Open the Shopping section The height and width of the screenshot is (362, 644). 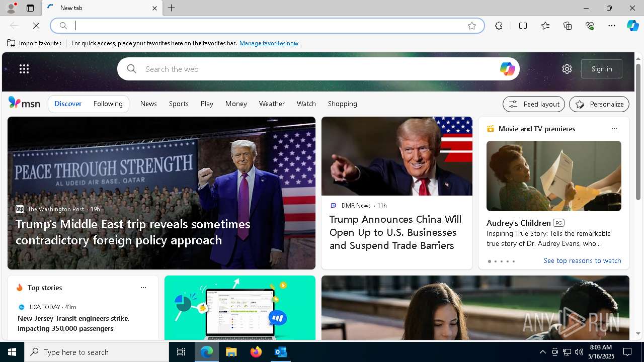[x=342, y=104]
